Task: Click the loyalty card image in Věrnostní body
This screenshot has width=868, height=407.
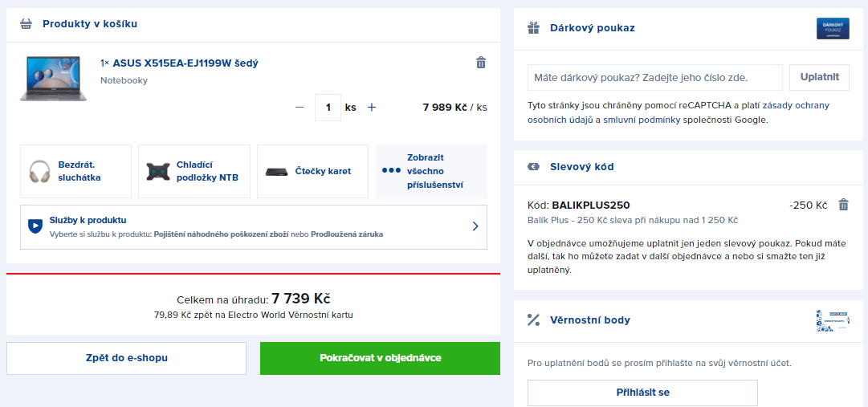Action: coord(833,320)
